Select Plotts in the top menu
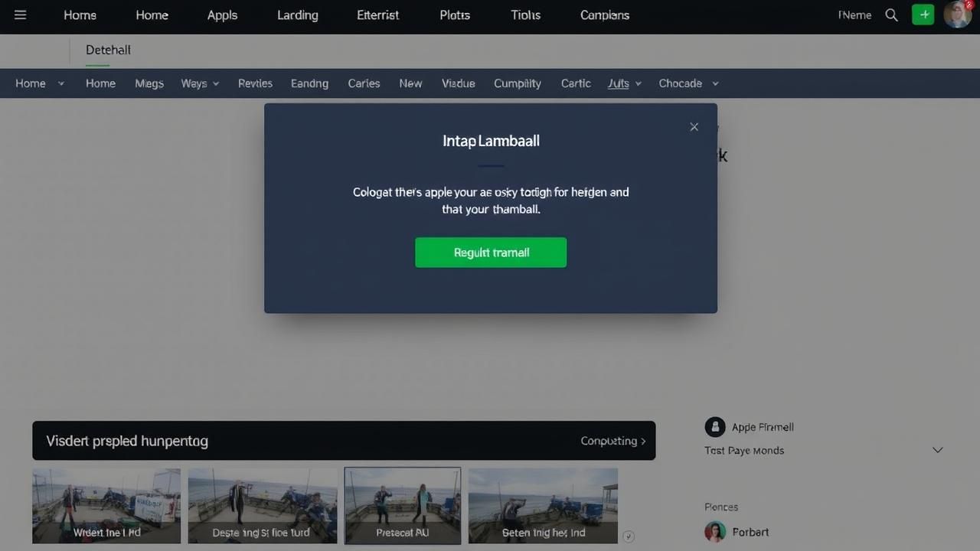This screenshot has height=551, width=980. [455, 15]
